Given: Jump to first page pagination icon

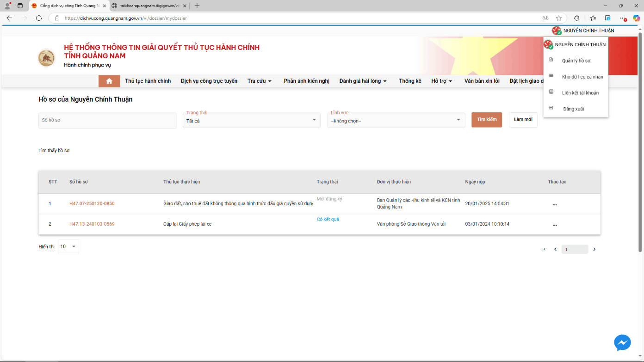Looking at the screenshot, I should (x=544, y=249).
